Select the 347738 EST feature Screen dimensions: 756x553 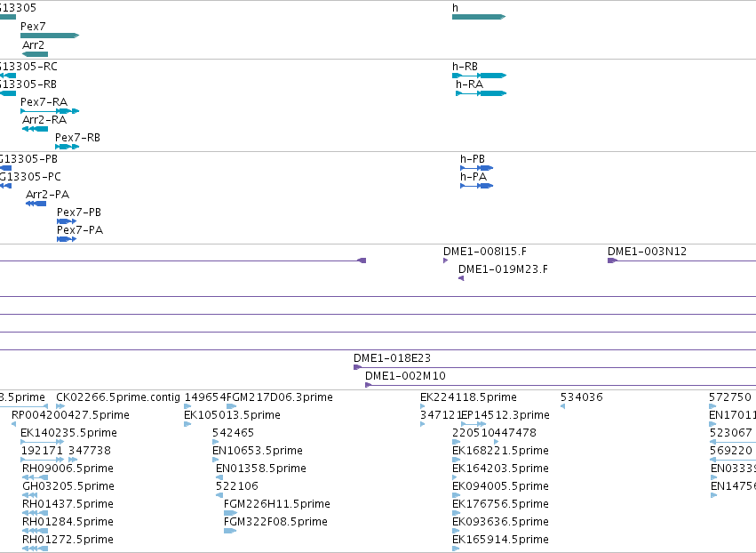[73, 460]
